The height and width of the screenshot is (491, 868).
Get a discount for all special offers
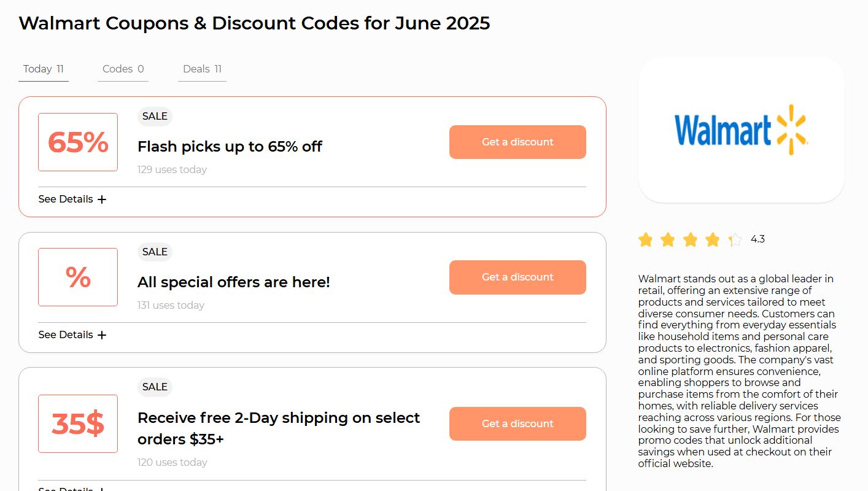point(517,277)
